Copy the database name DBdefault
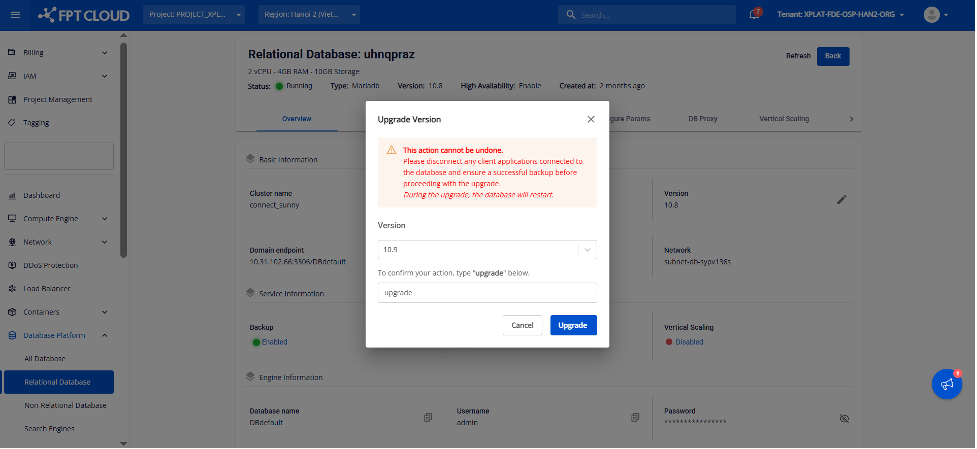977x449 pixels. pyautogui.click(x=427, y=417)
